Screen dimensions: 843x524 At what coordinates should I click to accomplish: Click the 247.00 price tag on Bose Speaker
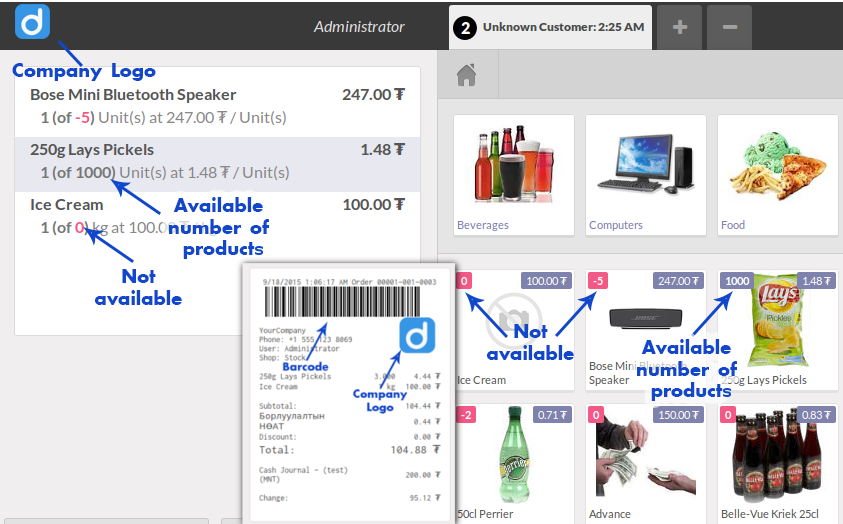click(x=678, y=281)
